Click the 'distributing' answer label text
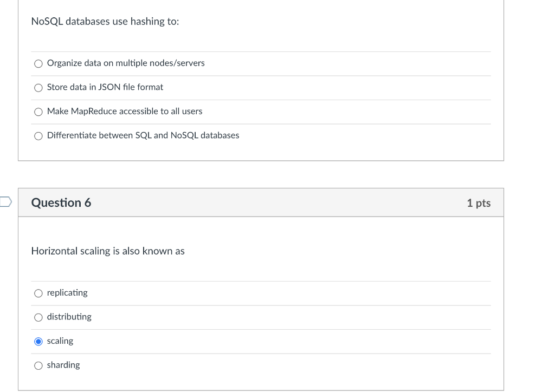 coord(69,317)
